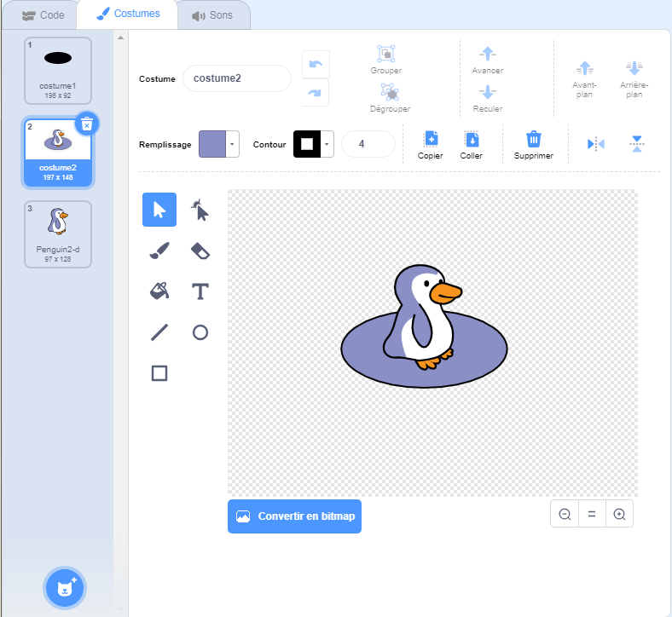The width and height of the screenshot is (672, 617).
Task: Click the Supprimer button
Action: 533,144
